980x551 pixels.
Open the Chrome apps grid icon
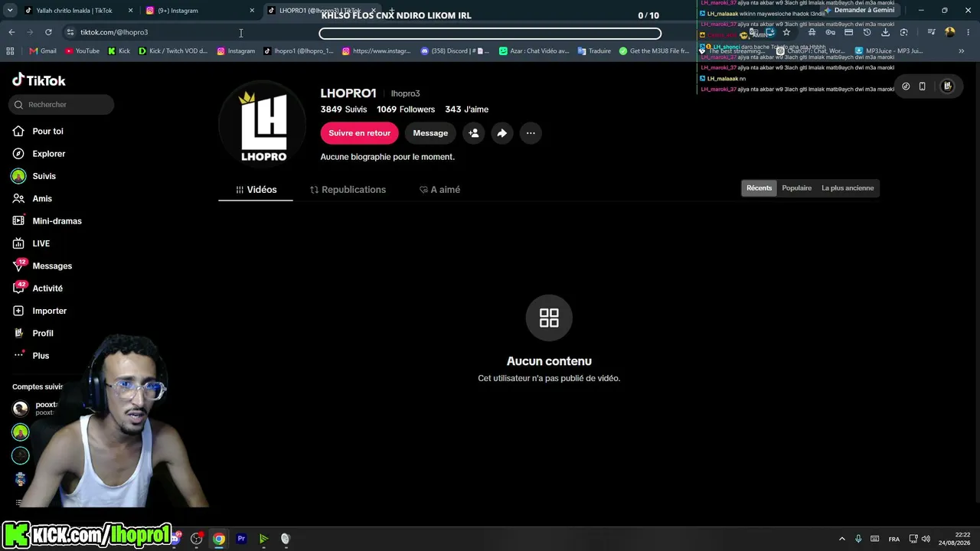tap(10, 51)
